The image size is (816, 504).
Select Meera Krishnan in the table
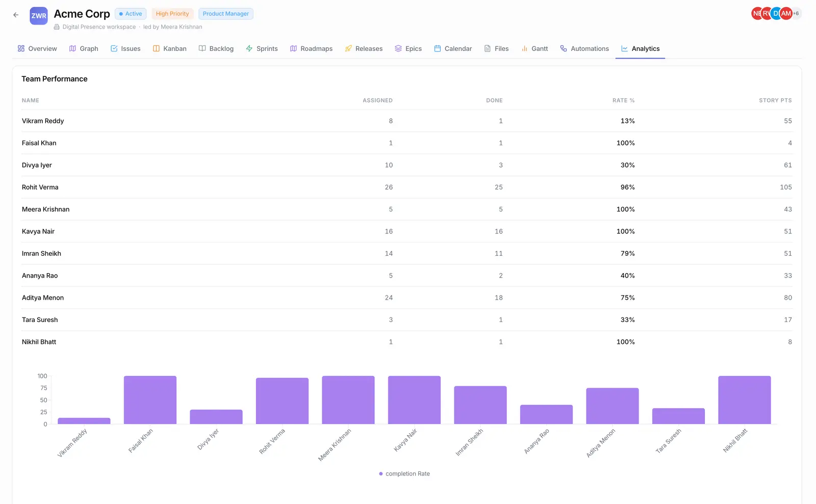click(x=45, y=209)
